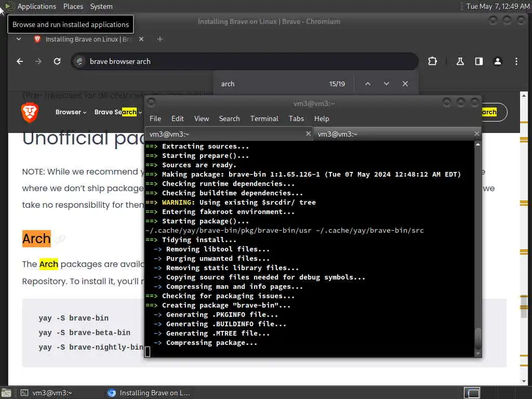The height and width of the screenshot is (399, 532).
Task: Click the yay -S brave-nightly-bin command text
Action: click(91, 347)
